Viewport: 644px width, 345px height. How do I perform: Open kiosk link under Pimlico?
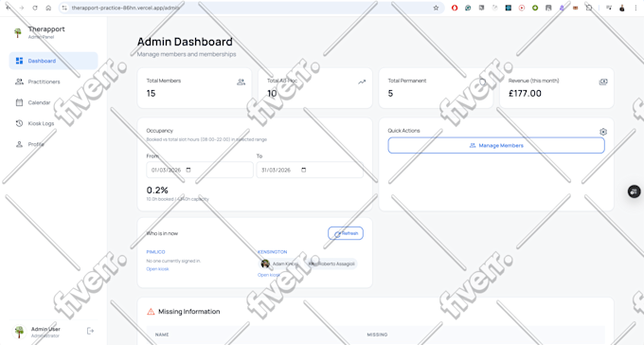tap(158, 269)
